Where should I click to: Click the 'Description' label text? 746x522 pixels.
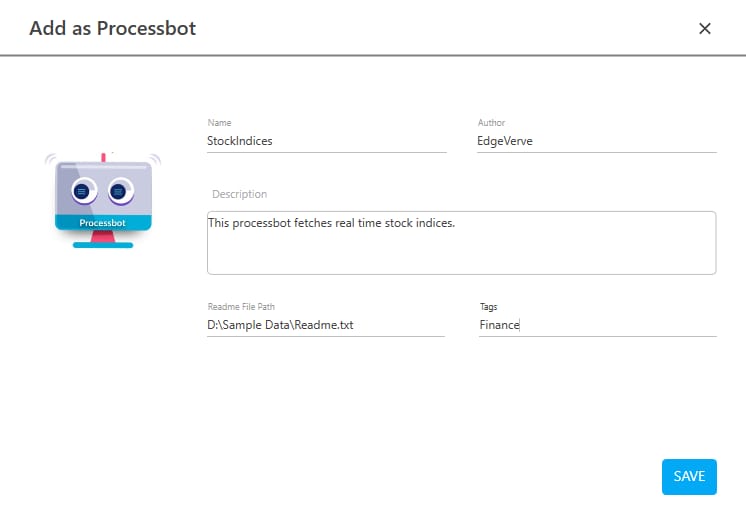point(239,194)
